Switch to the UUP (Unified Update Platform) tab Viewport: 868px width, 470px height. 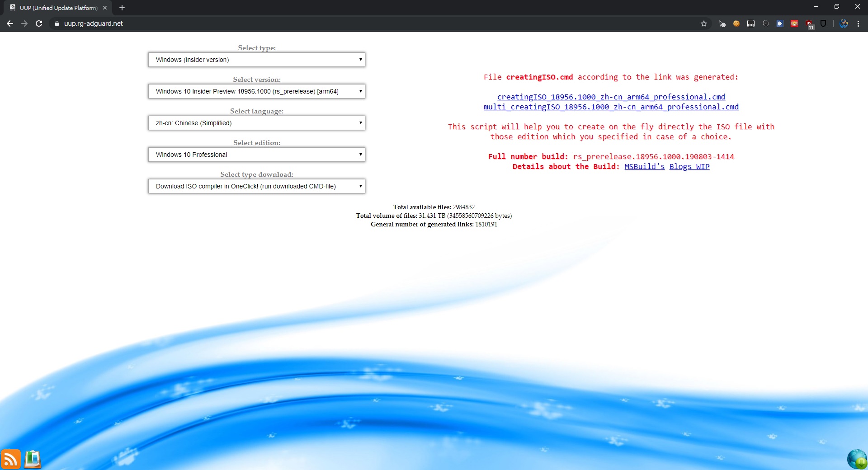(58, 8)
